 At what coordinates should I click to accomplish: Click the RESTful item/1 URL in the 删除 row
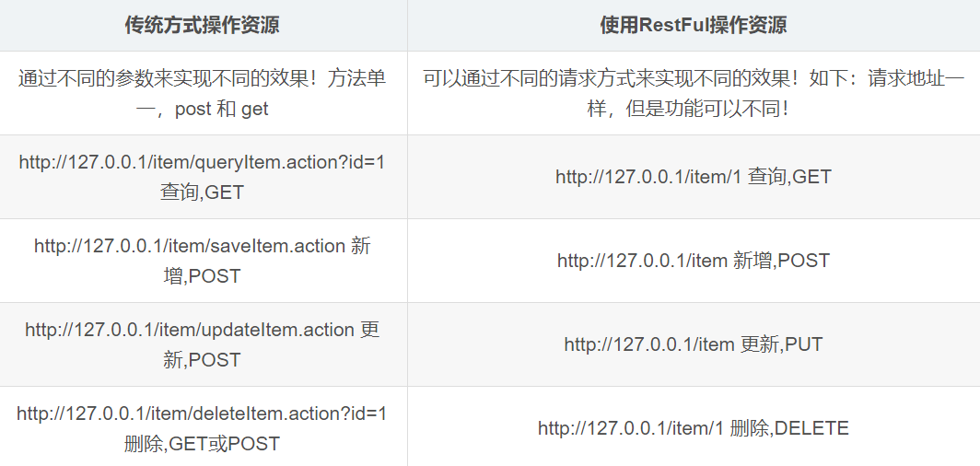[x=631, y=428]
